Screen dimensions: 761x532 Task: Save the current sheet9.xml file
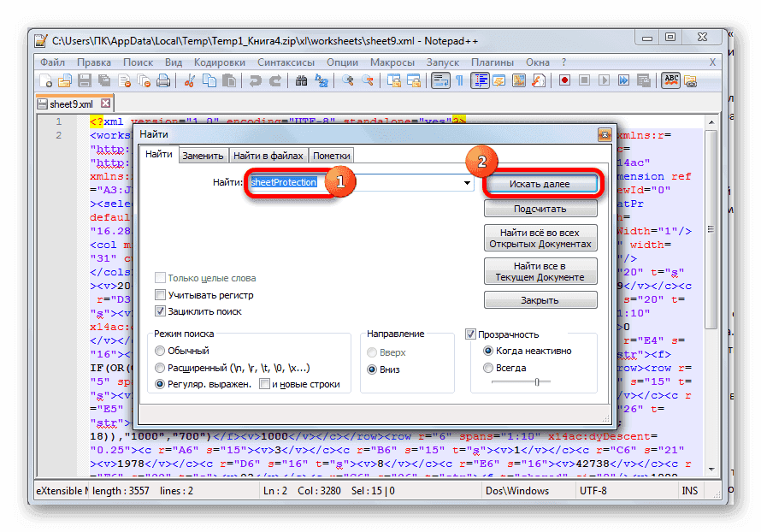click(85, 80)
